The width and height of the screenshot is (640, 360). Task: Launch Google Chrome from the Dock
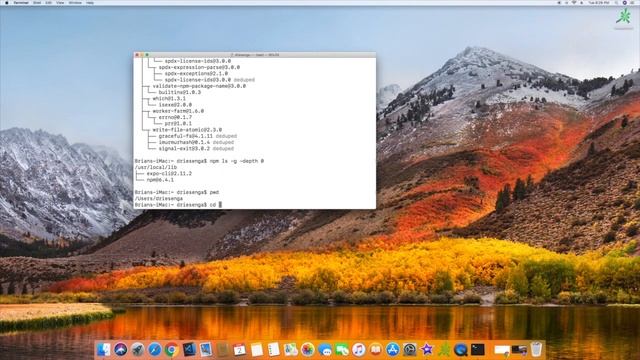click(171, 349)
